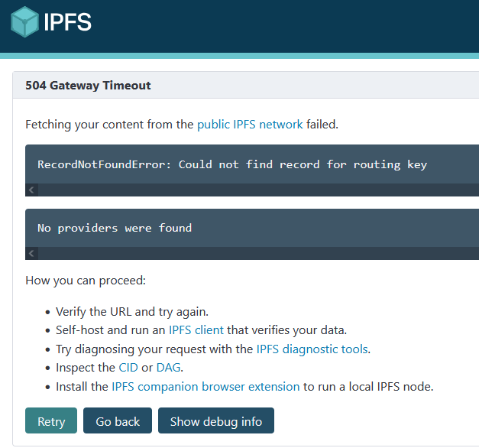Click the Retry button
The image size is (479, 448).
pyautogui.click(x=51, y=420)
